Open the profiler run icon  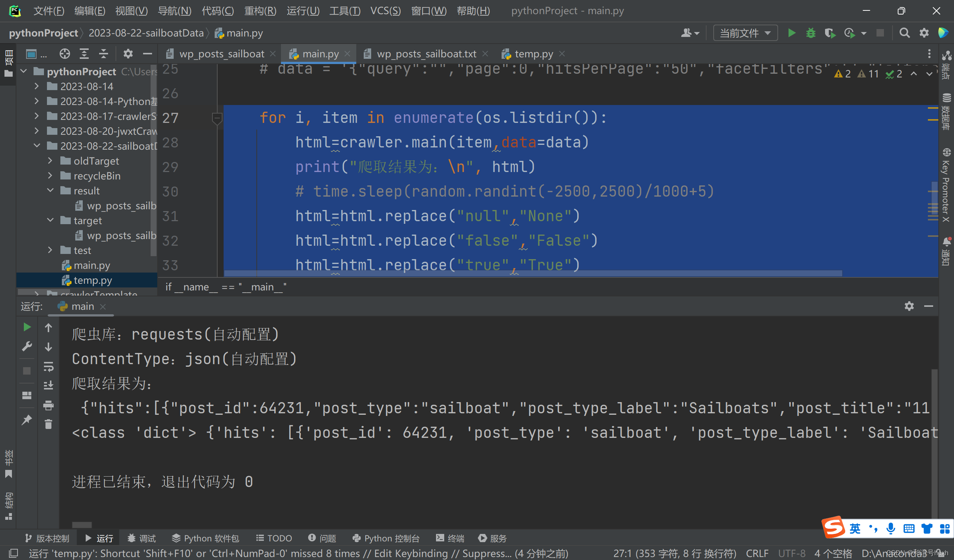[850, 33]
